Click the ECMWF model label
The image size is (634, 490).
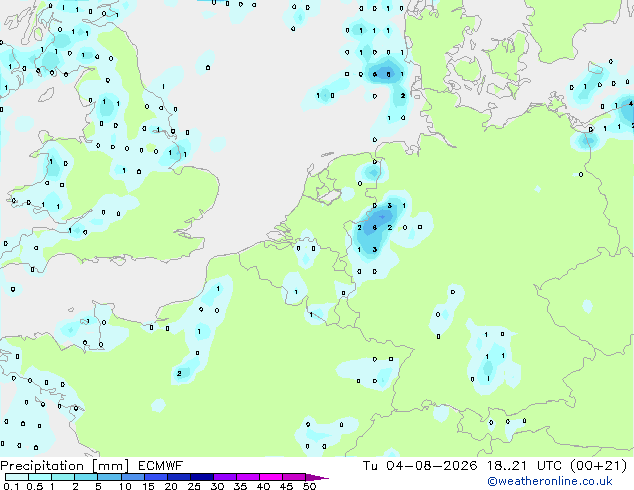tap(161, 466)
